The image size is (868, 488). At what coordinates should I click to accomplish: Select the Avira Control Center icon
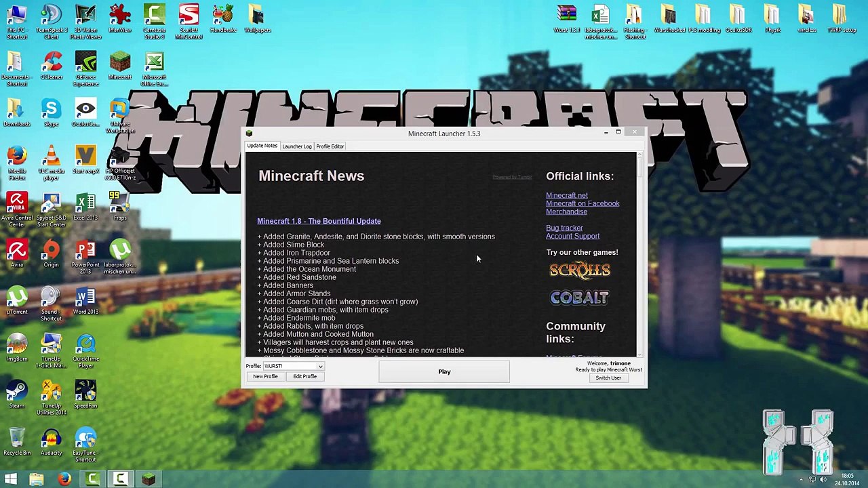17,210
